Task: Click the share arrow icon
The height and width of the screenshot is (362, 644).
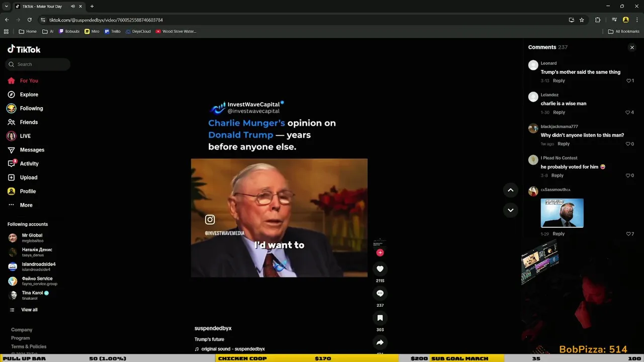Action: coord(380,342)
